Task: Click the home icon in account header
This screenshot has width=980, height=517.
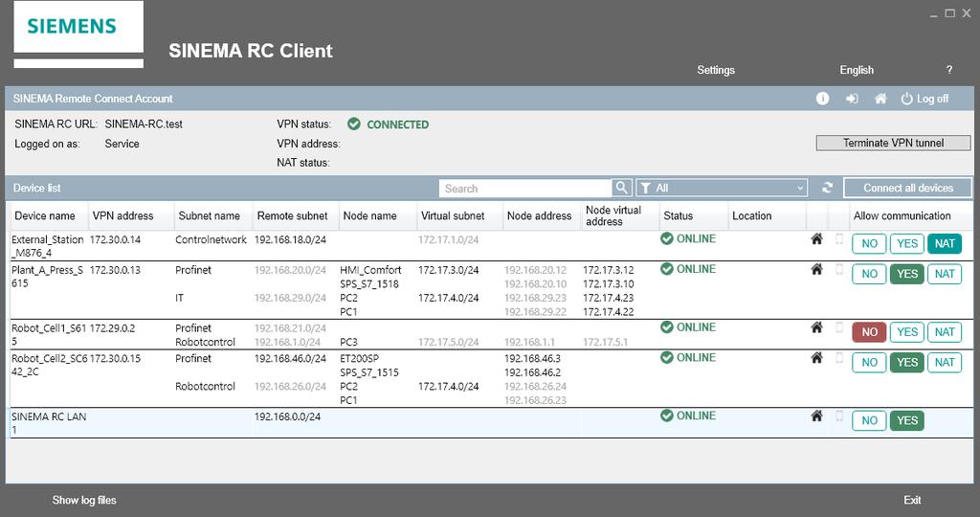Action: 880,99
